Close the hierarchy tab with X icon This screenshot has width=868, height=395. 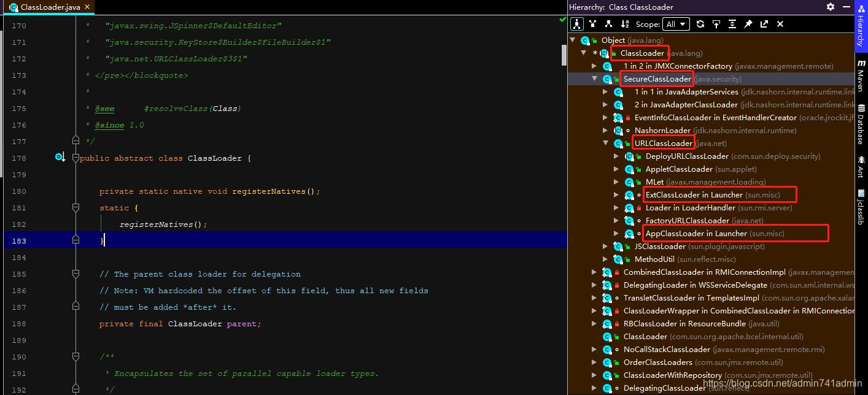point(780,24)
